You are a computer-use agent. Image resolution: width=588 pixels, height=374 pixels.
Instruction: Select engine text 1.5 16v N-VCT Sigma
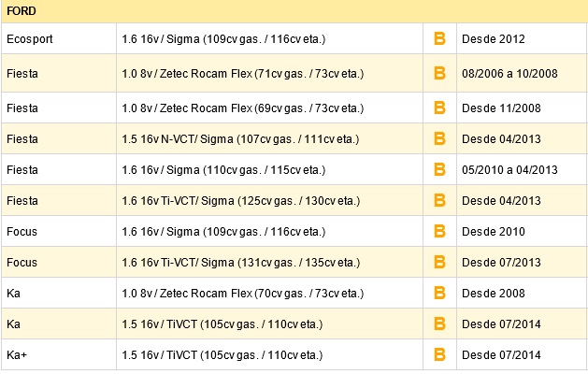click(x=240, y=139)
